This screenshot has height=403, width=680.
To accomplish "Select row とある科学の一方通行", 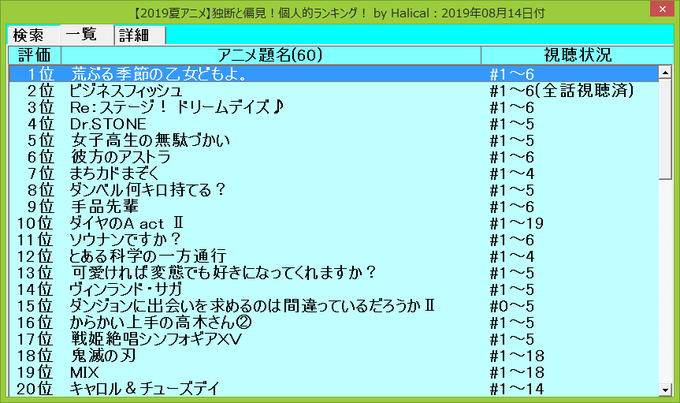I will (334, 256).
